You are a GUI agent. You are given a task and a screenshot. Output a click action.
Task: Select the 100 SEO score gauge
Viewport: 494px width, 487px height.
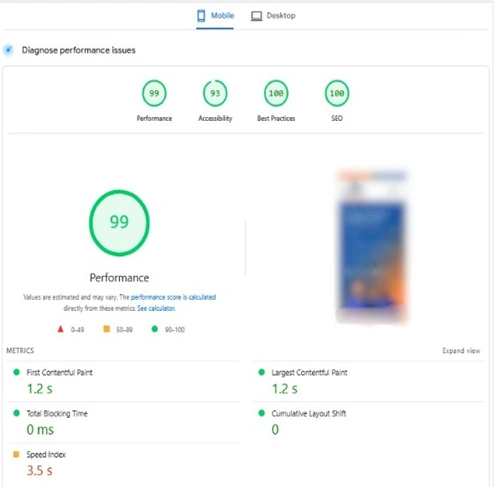337,93
